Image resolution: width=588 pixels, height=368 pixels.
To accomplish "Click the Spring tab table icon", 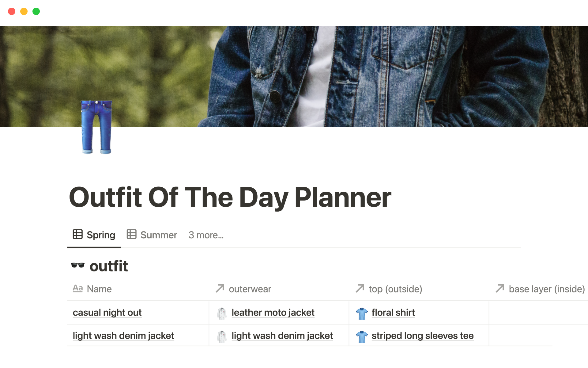I will (x=77, y=235).
